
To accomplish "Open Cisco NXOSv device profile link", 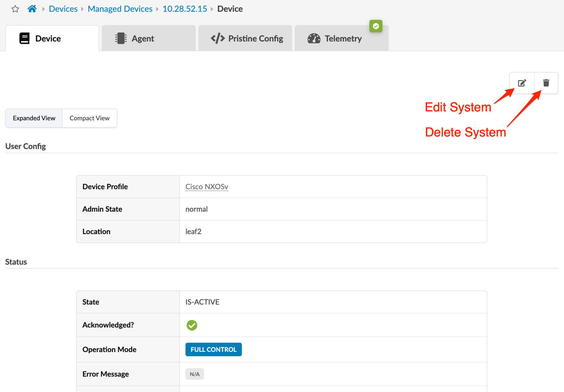I will point(207,187).
